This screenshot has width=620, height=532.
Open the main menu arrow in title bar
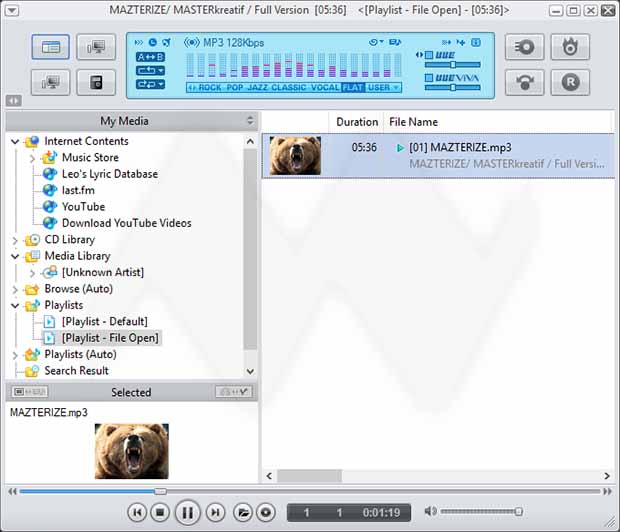(x=11, y=10)
